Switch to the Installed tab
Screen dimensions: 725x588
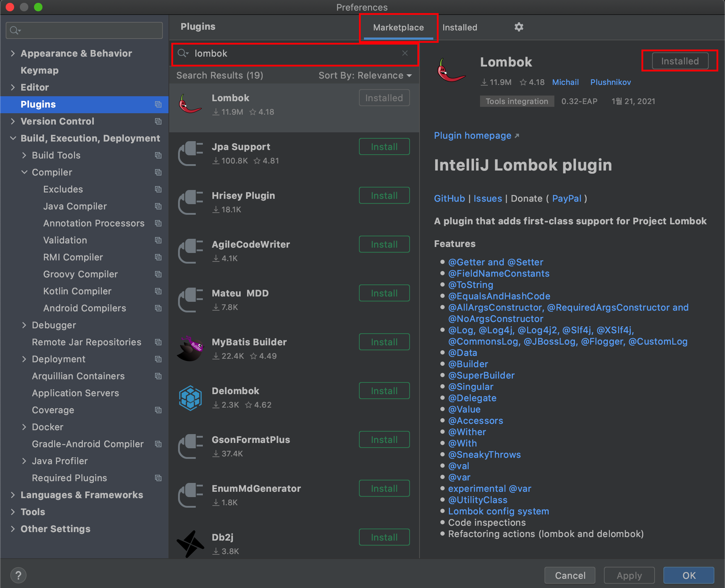[x=459, y=27]
